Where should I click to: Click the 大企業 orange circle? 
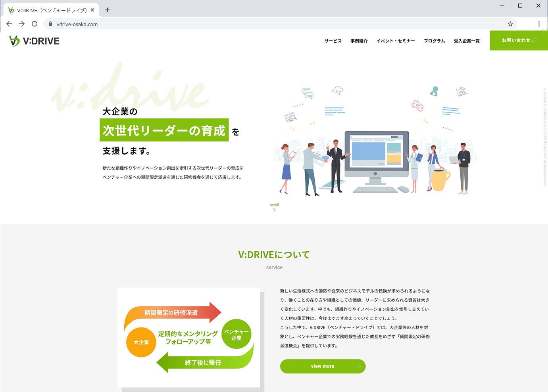pyautogui.click(x=141, y=342)
